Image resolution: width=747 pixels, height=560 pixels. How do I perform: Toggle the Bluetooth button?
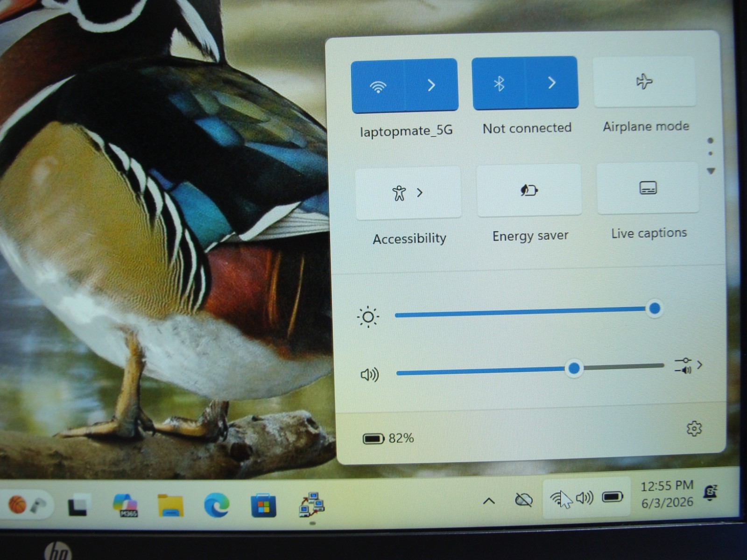point(499,84)
